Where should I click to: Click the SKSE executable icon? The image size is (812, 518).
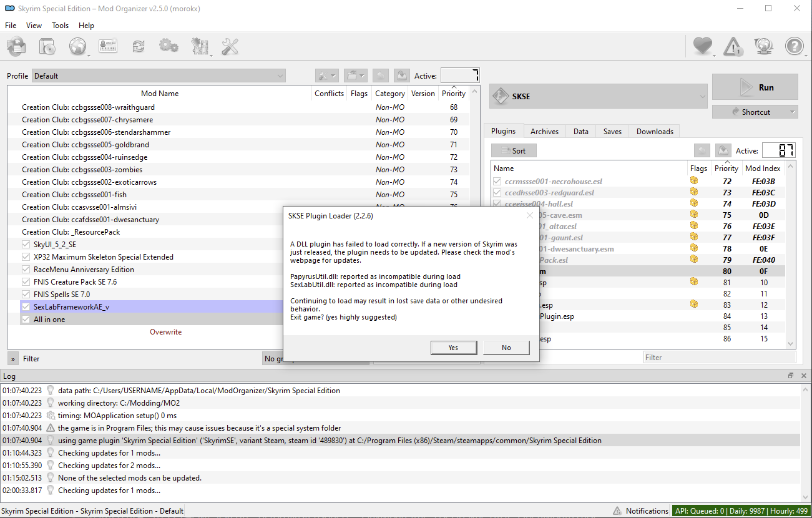(502, 97)
